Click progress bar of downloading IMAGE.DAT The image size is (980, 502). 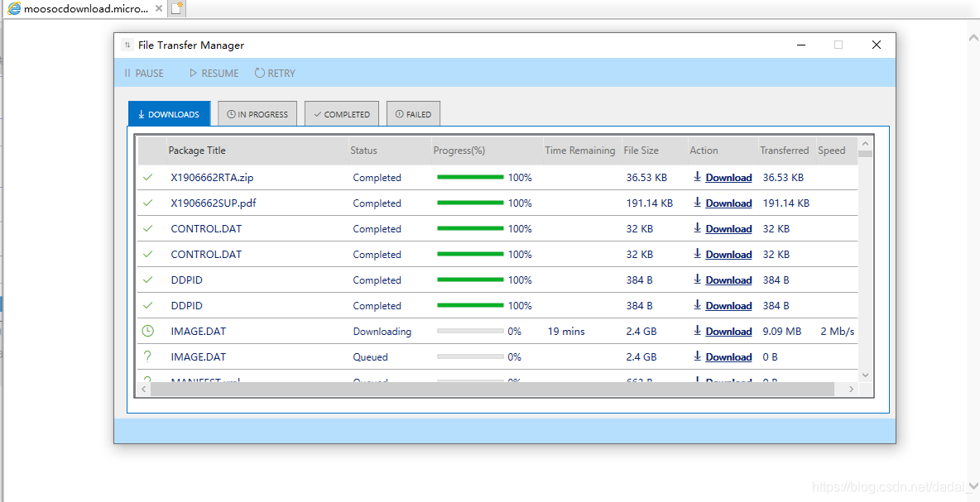tap(470, 331)
